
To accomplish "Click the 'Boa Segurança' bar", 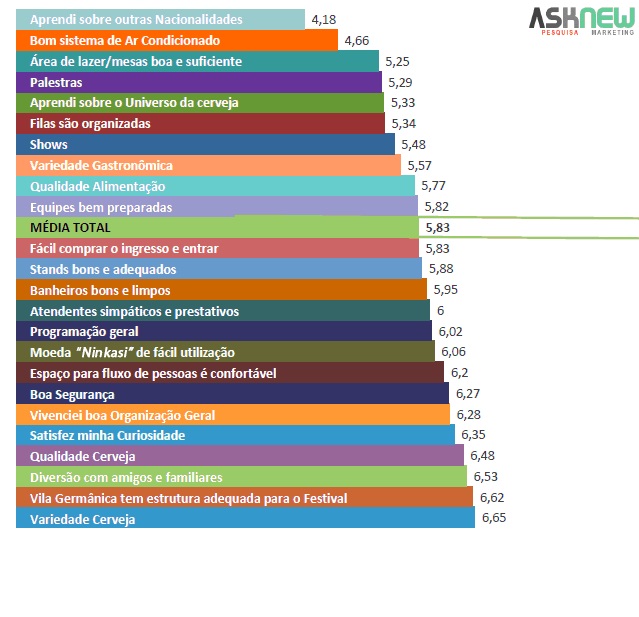I will tap(232, 394).
